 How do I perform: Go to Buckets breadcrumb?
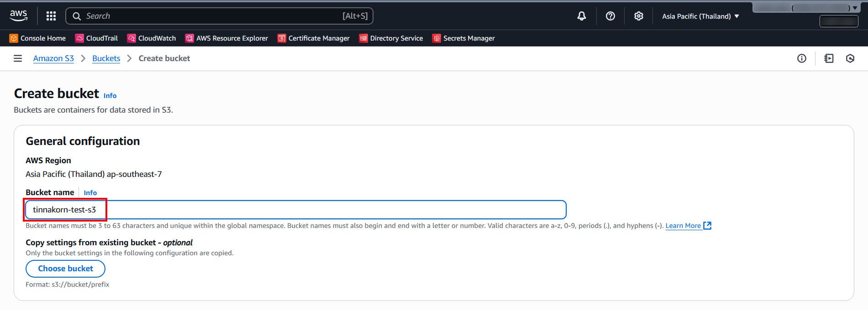pos(106,58)
